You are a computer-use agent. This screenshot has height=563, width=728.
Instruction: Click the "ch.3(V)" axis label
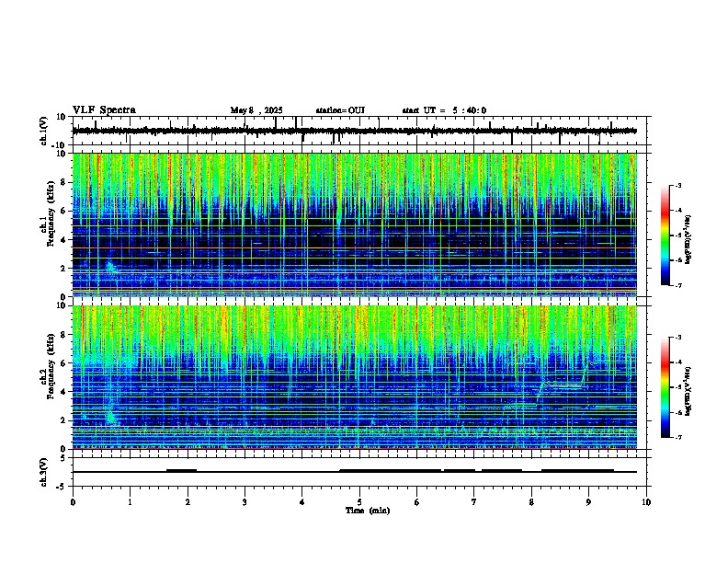point(44,472)
